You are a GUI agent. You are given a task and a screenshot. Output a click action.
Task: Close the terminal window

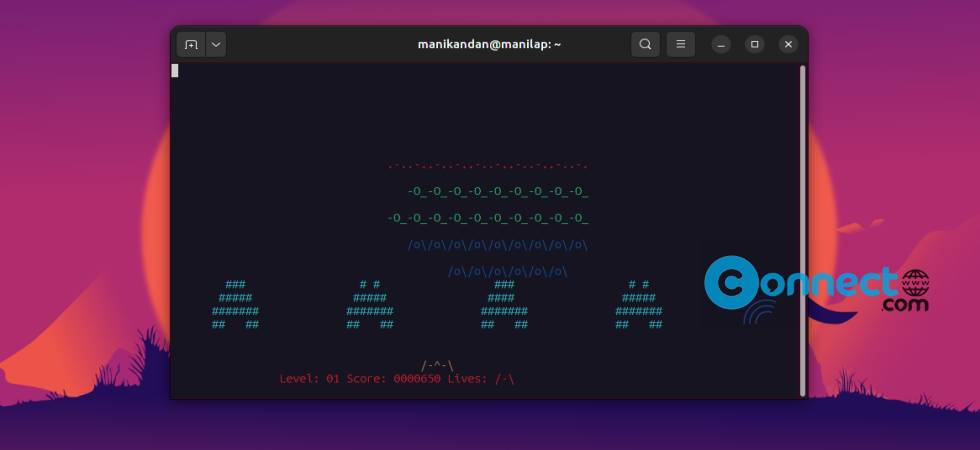point(788,44)
